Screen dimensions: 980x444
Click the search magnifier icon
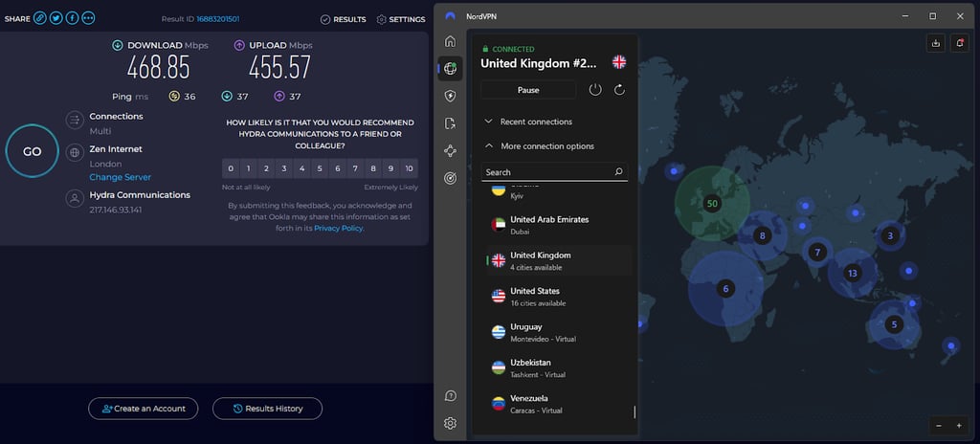[x=619, y=171]
